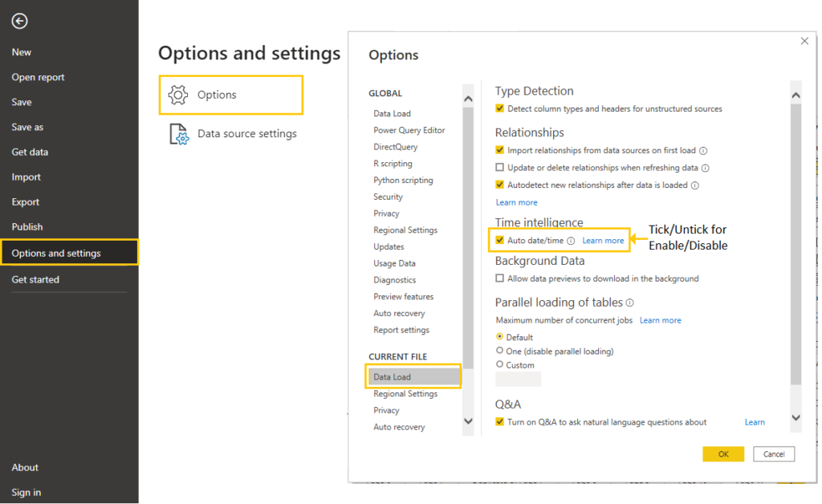Select Publish in the left menu
Screen dimensions: 822x504
tap(27, 226)
